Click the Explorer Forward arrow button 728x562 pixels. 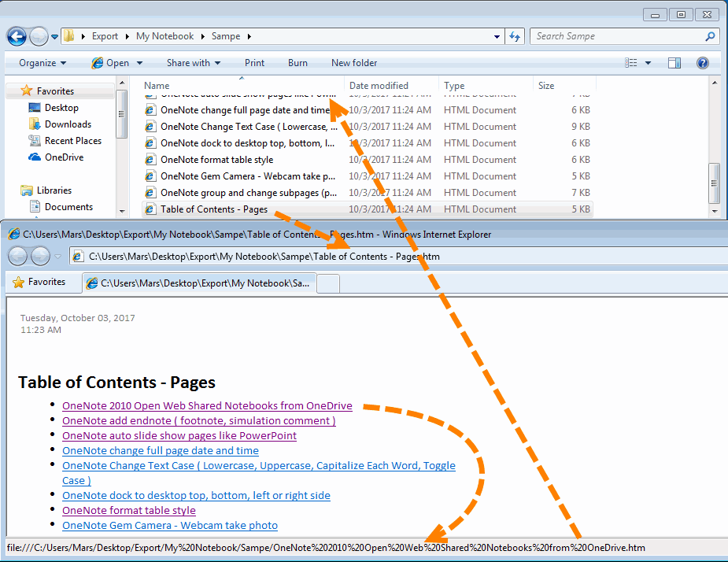click(39, 36)
